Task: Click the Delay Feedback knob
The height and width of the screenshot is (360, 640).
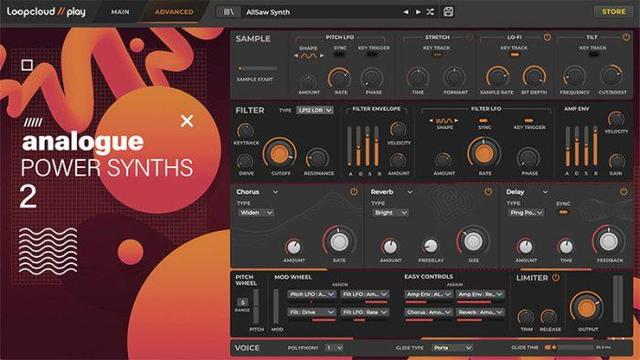Action: coord(609,241)
